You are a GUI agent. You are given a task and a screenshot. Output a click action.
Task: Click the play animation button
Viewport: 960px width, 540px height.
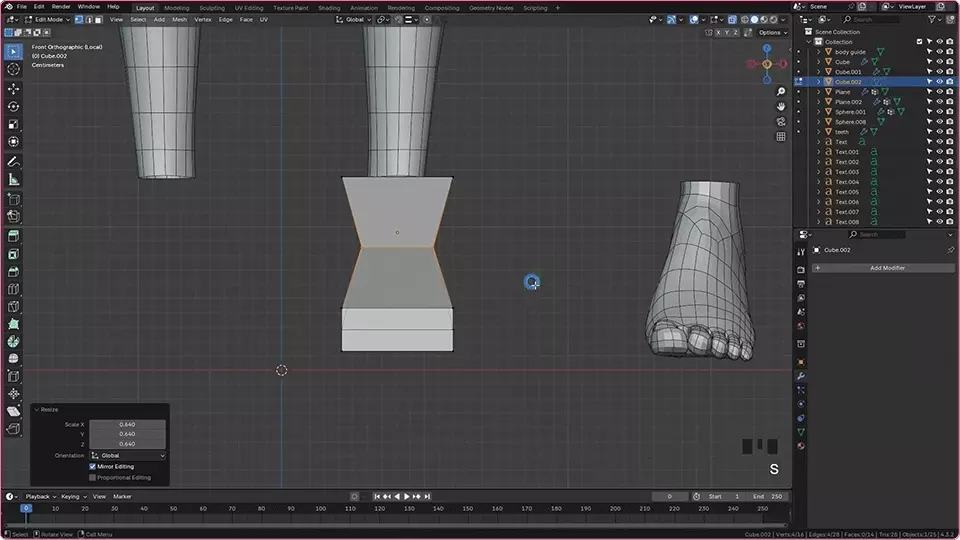point(407,497)
